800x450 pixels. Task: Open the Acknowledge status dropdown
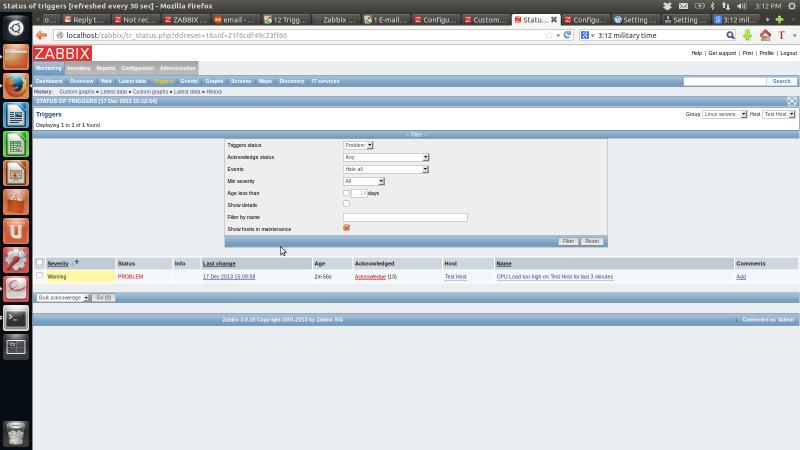tap(386, 157)
